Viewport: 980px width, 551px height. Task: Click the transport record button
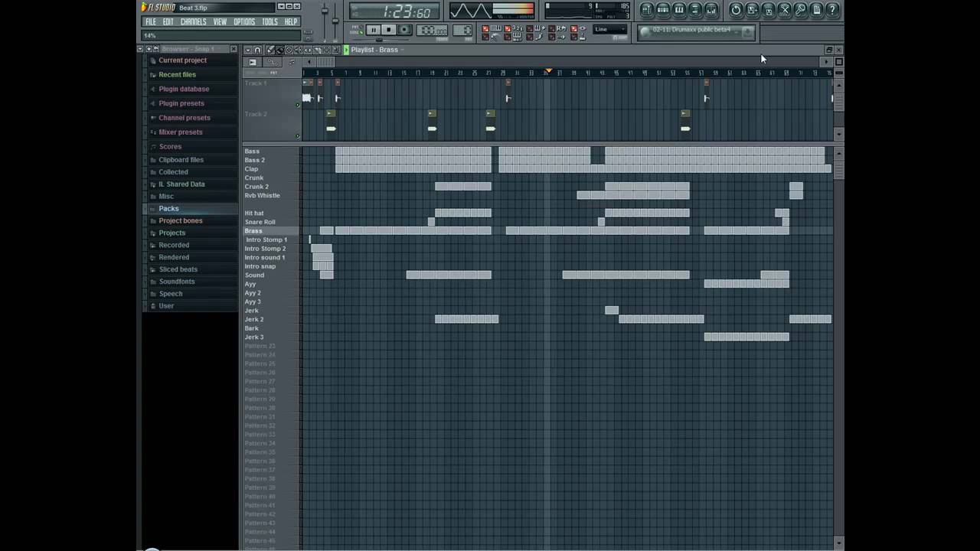[405, 30]
